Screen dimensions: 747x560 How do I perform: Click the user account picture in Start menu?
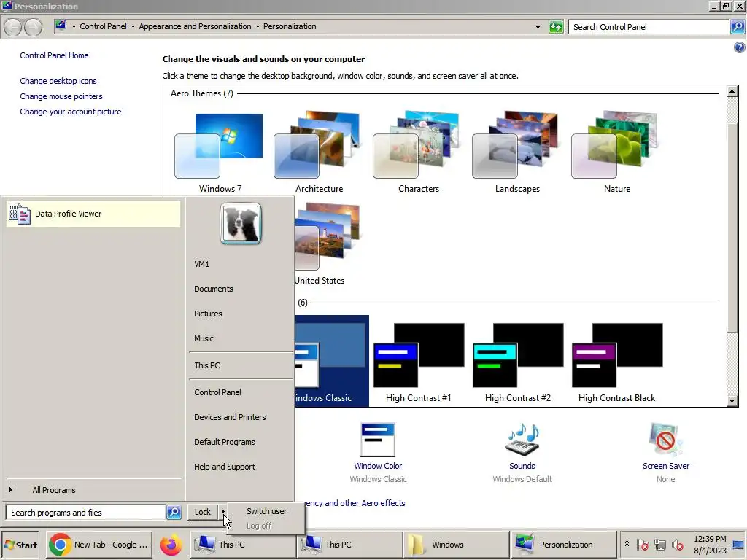241,223
